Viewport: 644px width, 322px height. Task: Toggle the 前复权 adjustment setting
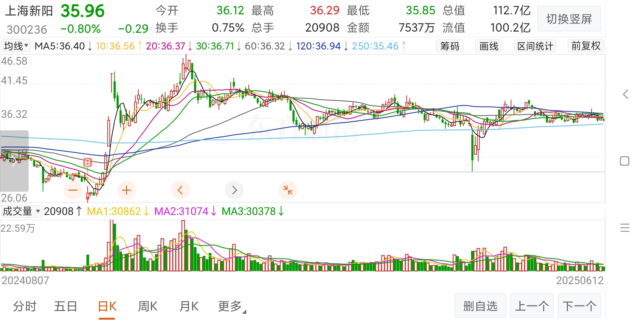(x=586, y=46)
